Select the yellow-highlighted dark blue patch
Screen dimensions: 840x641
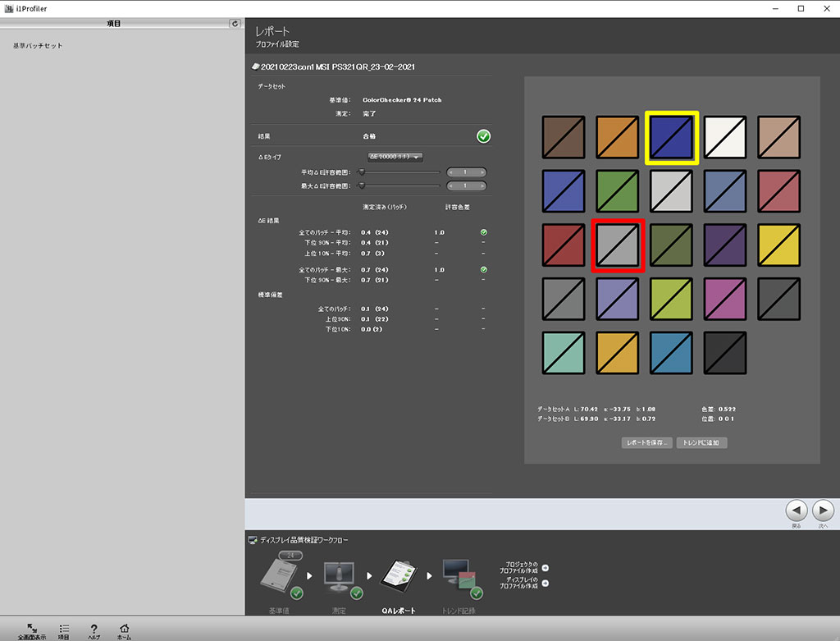click(671, 137)
